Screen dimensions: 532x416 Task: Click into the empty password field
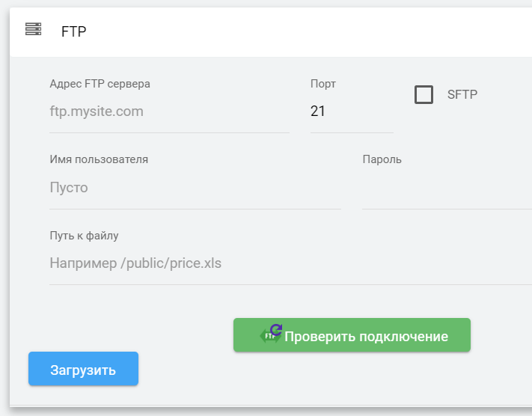click(447, 188)
